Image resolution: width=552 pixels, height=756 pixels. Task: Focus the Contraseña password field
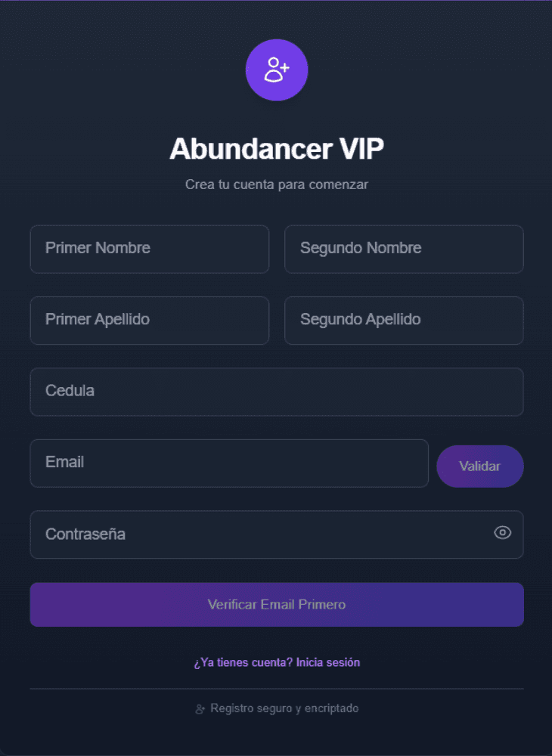pos(257,534)
